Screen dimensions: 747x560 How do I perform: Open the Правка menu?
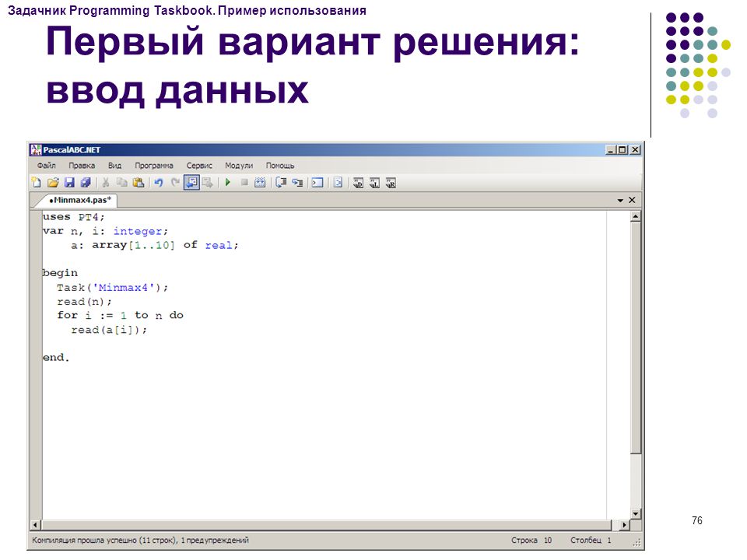(x=82, y=166)
